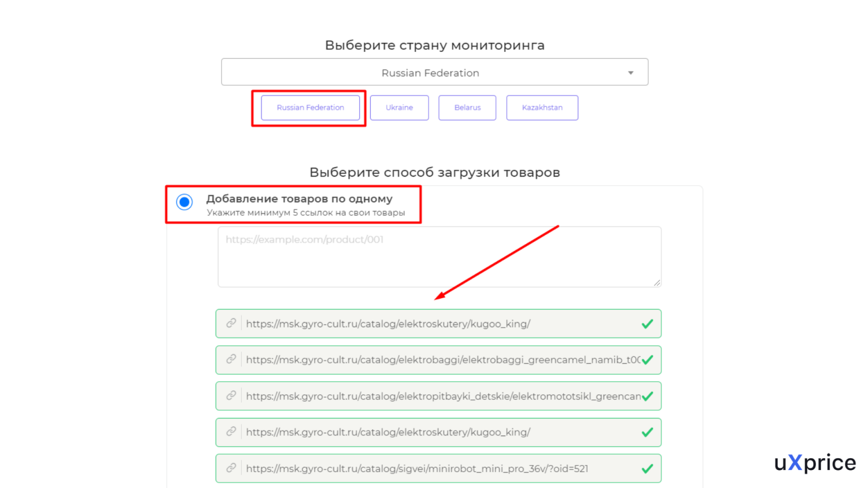Click link icon beside minirobot_mini_pro URL

click(x=231, y=468)
